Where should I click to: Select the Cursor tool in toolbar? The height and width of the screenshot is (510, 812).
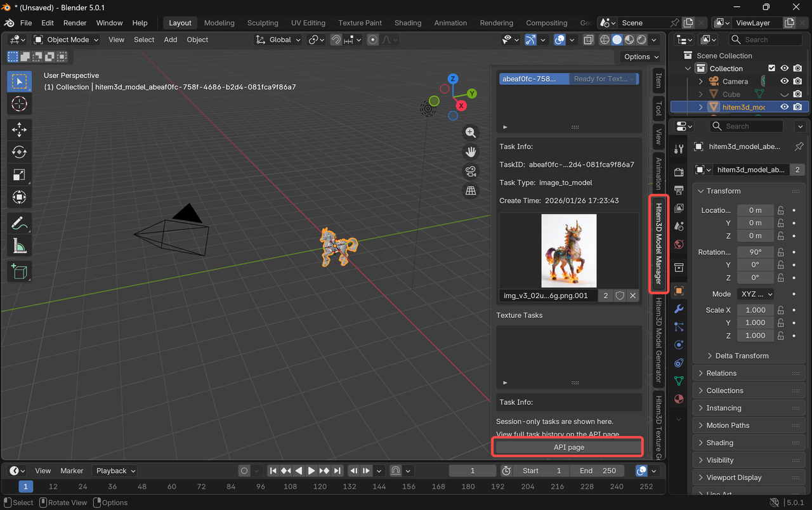point(19,104)
